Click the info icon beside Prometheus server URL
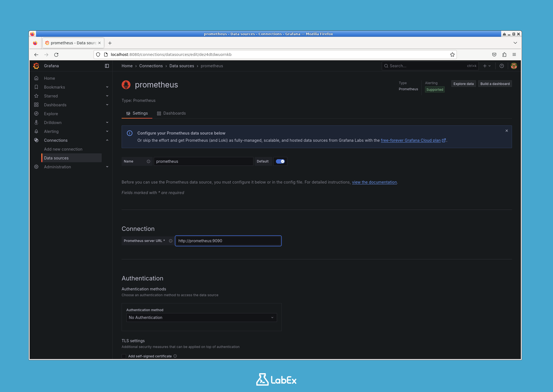 (170, 241)
